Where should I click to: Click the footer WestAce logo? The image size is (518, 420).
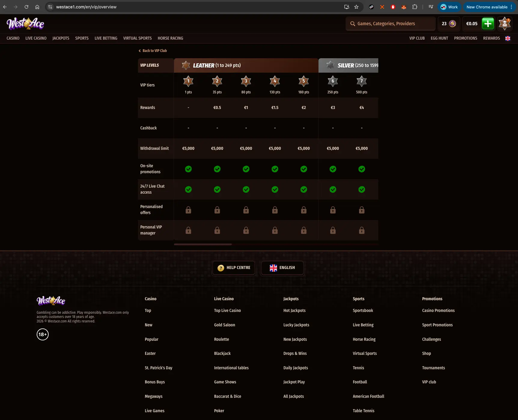(x=51, y=301)
